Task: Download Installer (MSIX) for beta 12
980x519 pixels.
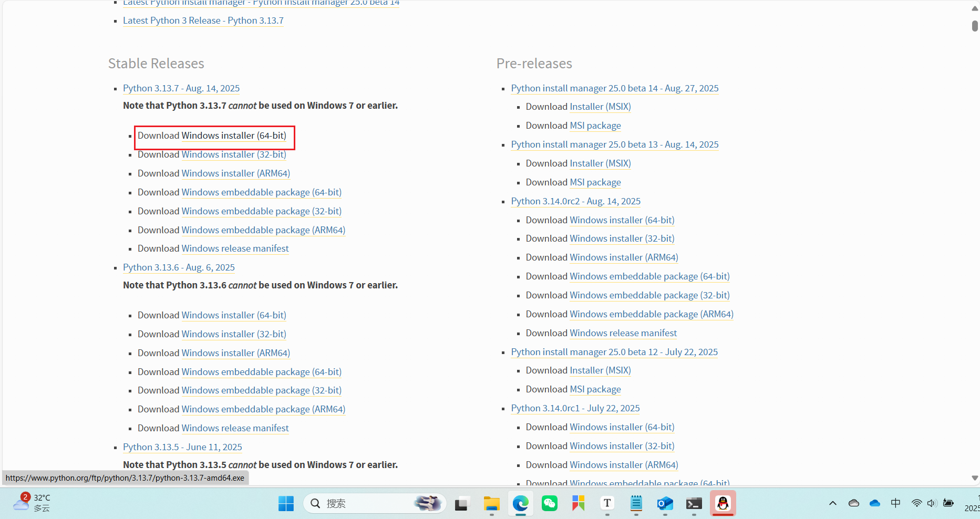Action: point(601,370)
